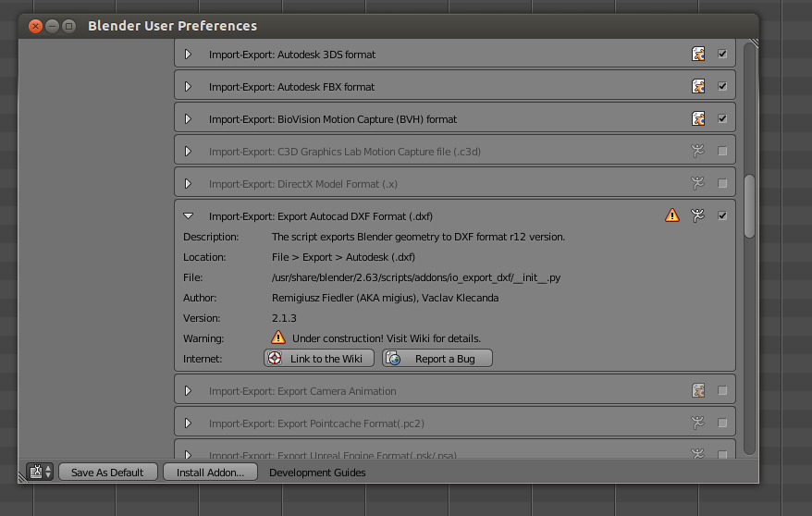Expand the Autodesk FBX format entry
Viewport: 812px width, 516px height.
point(188,87)
